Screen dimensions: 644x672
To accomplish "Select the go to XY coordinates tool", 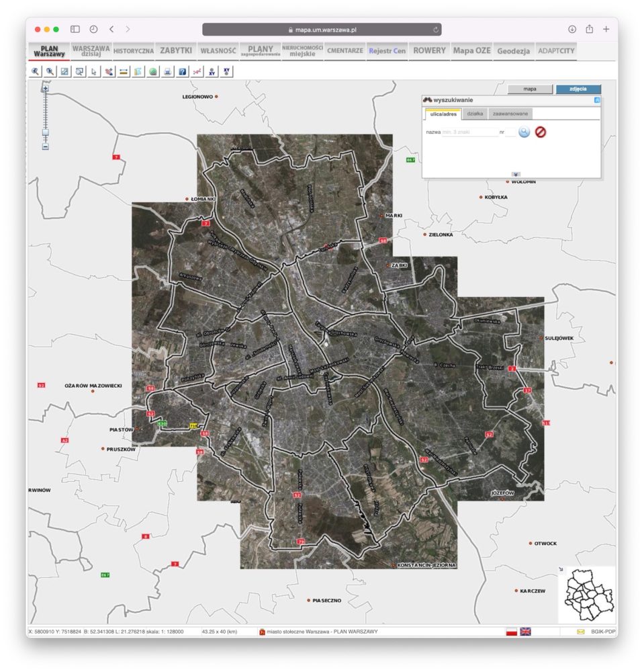I will tap(226, 72).
